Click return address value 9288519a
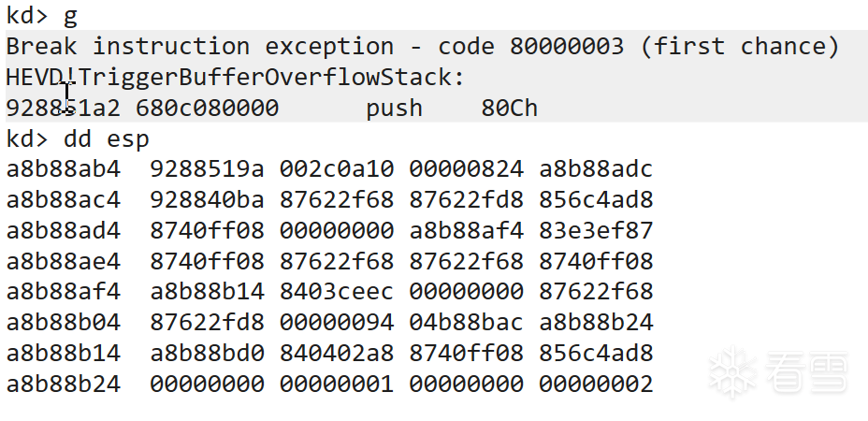The image size is (868, 421). point(207,169)
